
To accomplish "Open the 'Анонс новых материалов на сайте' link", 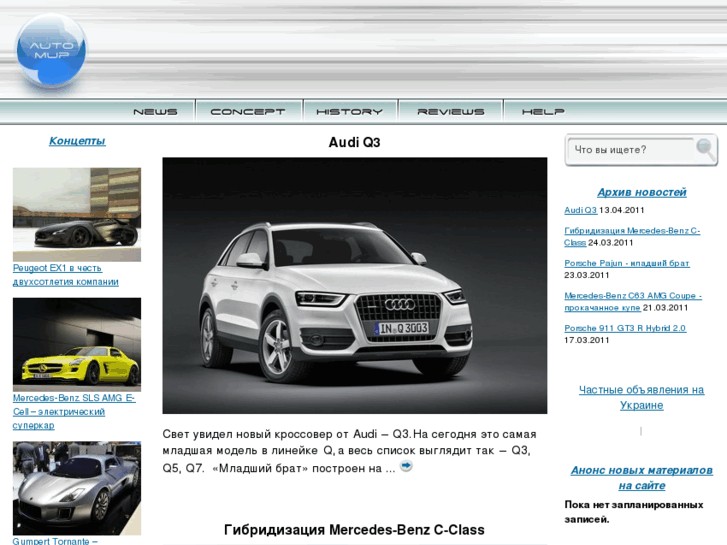I will 642,478.
